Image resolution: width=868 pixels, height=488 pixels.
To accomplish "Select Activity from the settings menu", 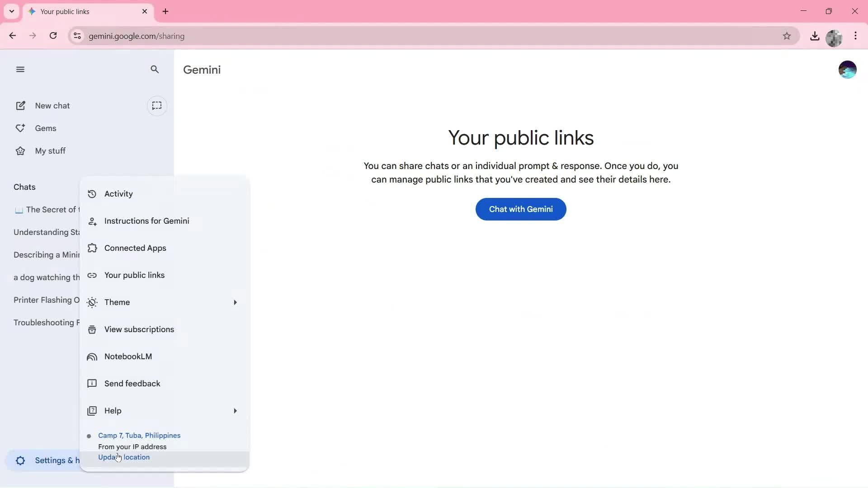I will pos(118,193).
